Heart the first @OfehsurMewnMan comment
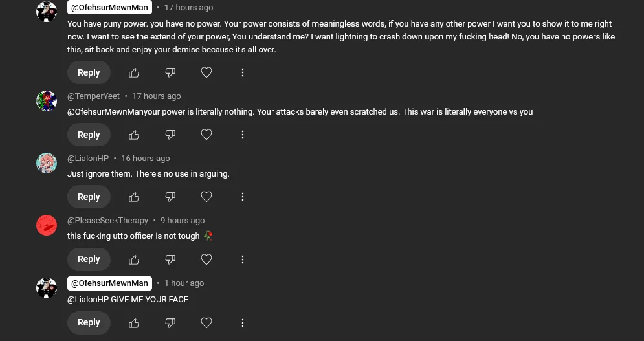 (x=206, y=72)
